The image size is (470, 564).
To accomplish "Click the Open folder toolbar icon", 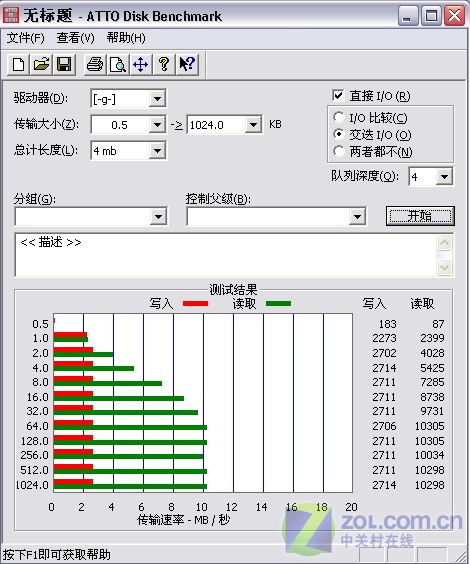I will pos(41,65).
